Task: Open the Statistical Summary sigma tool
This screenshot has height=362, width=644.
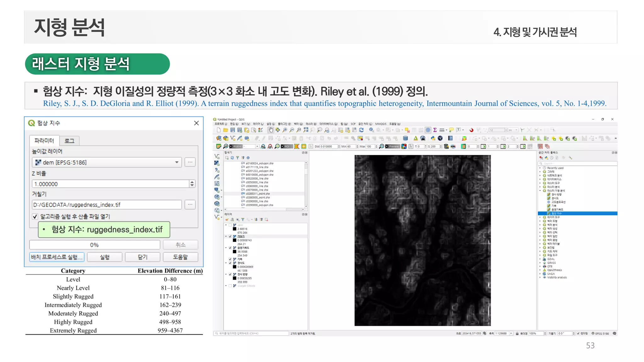Action: [435, 130]
